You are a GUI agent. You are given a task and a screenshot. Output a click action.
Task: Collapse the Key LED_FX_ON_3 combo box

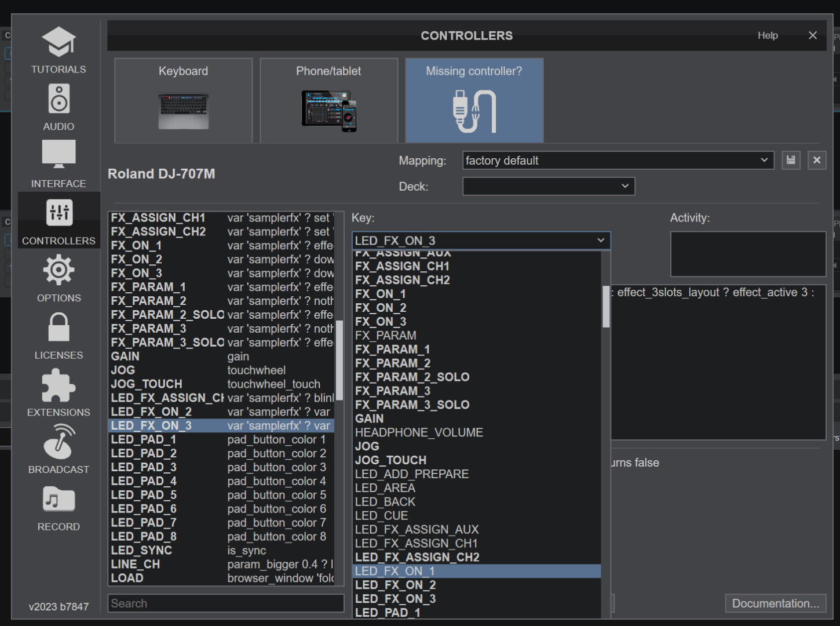coord(481,241)
